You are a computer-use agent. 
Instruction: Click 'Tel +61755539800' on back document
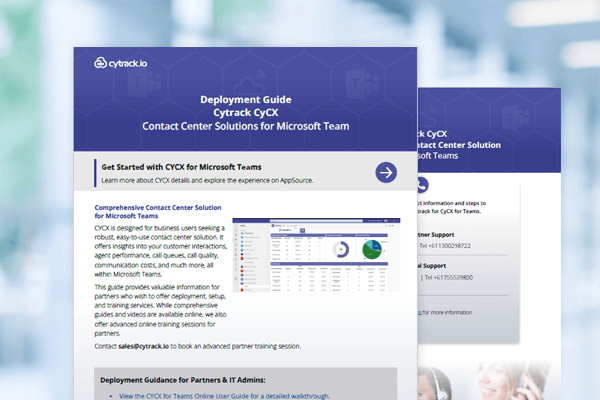coord(448,278)
